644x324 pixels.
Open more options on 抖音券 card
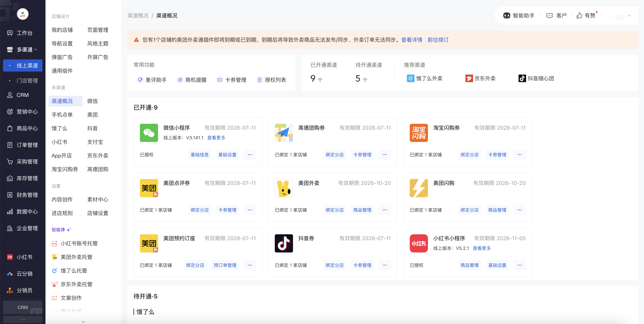pyautogui.click(x=385, y=265)
